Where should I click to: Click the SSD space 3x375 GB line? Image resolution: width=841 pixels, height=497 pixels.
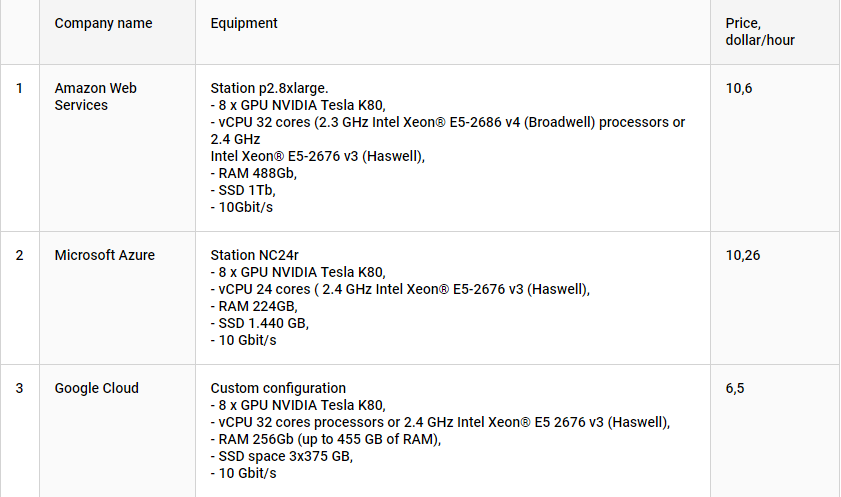tap(282, 456)
